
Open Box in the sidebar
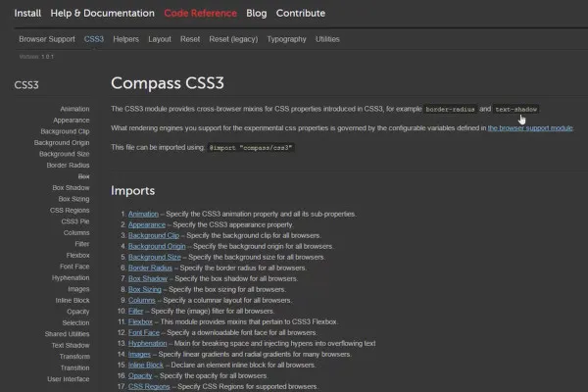click(x=83, y=176)
